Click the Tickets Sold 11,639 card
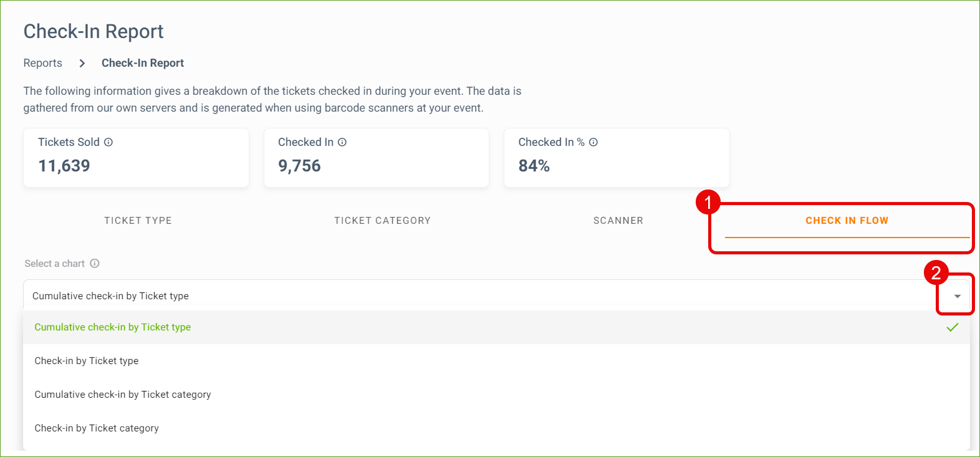Viewport: 980px width, 457px height. click(136, 158)
